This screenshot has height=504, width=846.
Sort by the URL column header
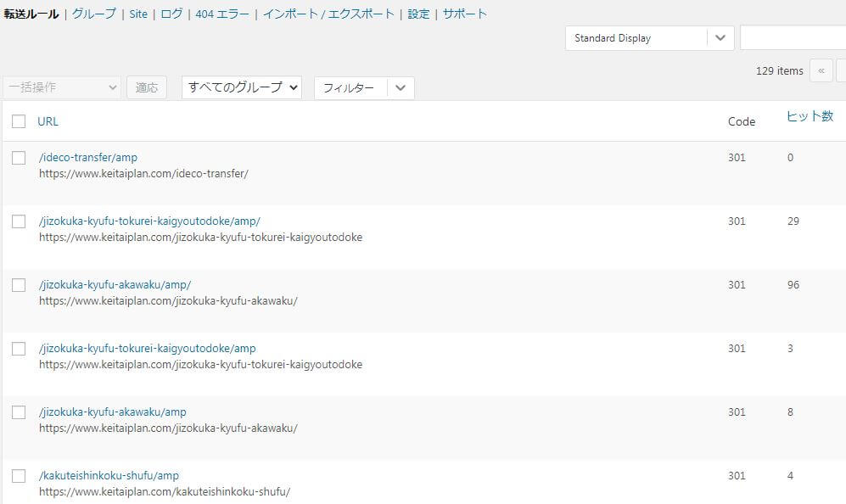pyautogui.click(x=48, y=121)
